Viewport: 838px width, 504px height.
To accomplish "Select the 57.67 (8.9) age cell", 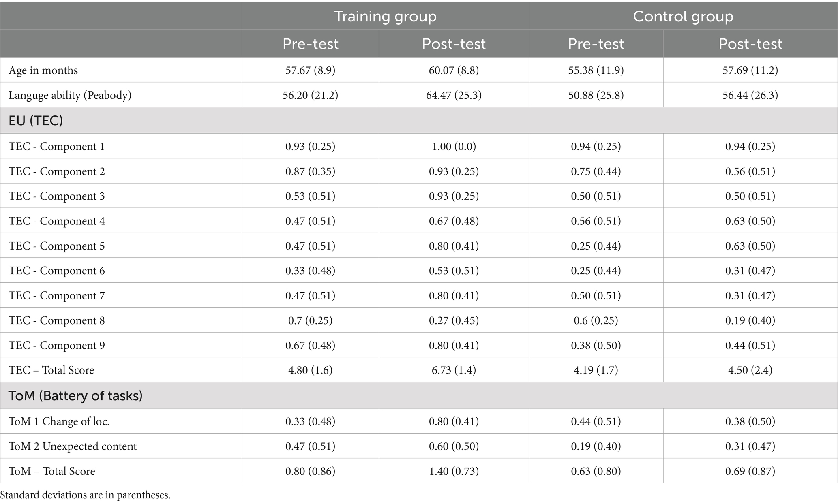I will (311, 70).
